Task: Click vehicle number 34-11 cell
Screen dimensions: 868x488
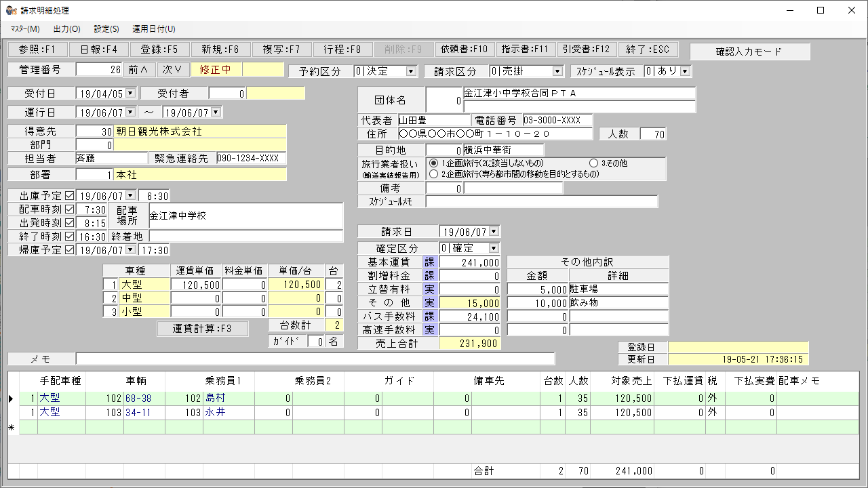Action: [144, 412]
